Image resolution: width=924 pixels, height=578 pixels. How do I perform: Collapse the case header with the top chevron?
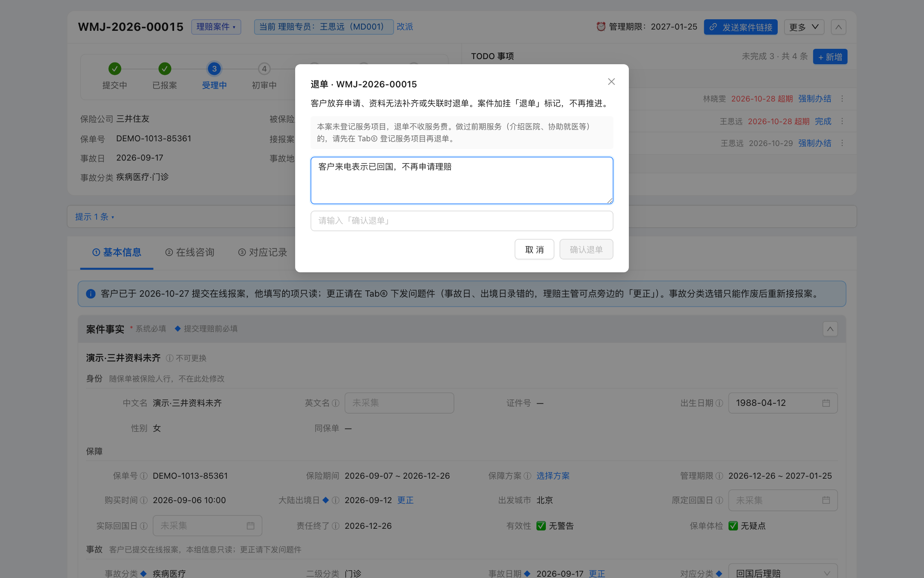pyautogui.click(x=838, y=27)
